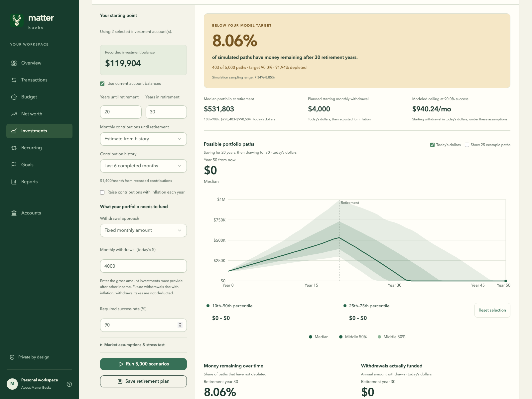Click the Private by design shield icon
532x399 pixels.
pos(12,357)
